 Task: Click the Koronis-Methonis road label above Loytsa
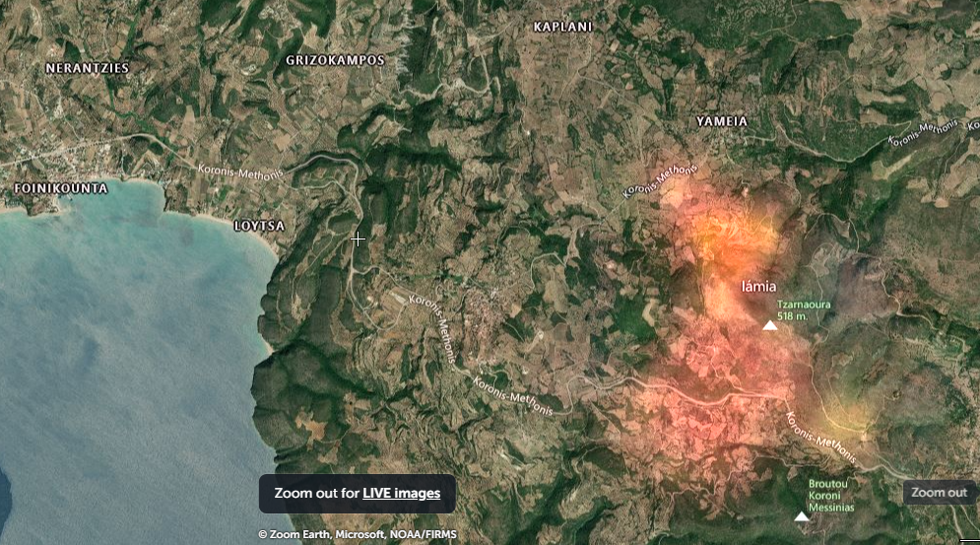pos(240,172)
